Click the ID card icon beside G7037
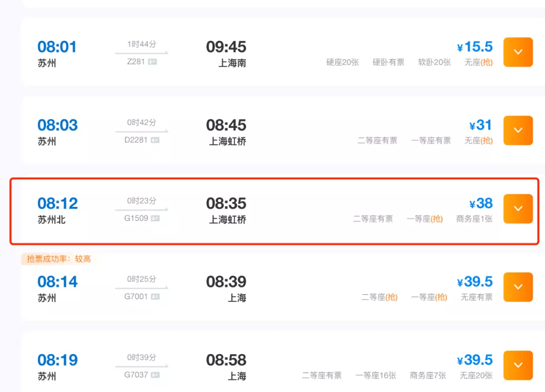The image size is (545, 392). coord(155,375)
